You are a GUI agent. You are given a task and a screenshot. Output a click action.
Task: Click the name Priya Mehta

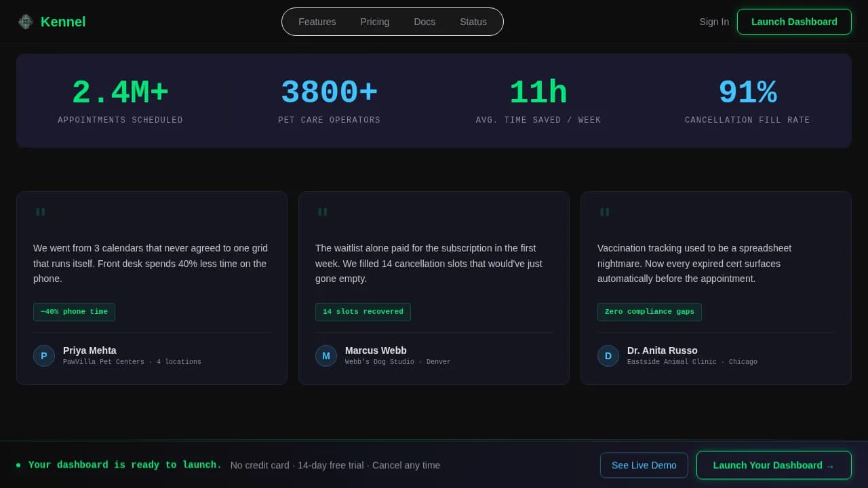point(90,350)
